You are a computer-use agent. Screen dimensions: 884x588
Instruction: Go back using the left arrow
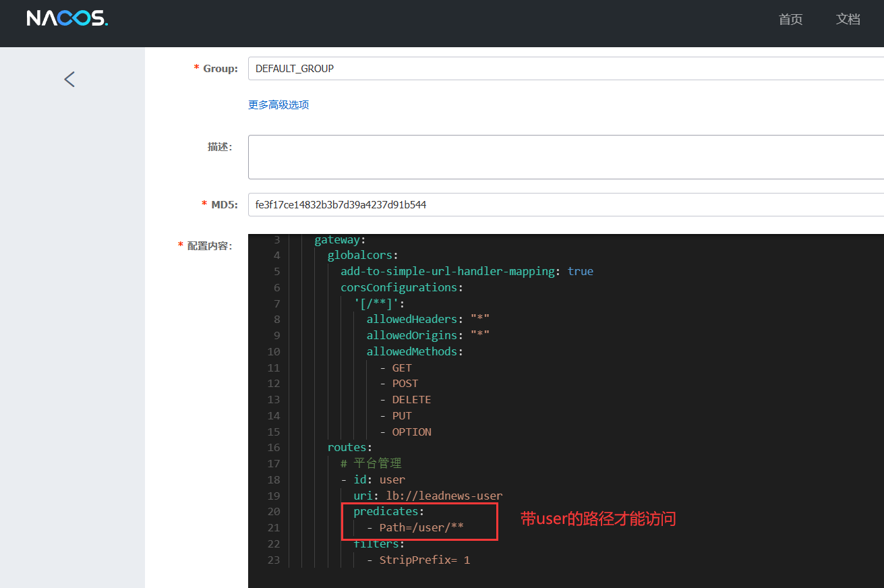coord(69,80)
